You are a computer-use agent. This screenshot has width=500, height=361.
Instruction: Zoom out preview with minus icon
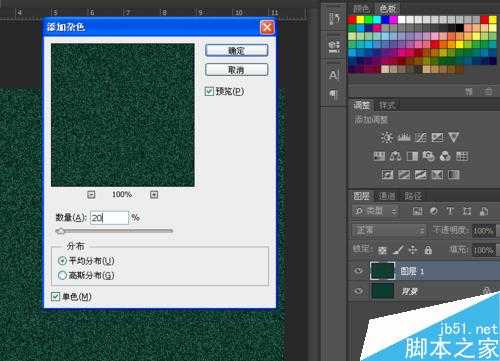(x=91, y=194)
